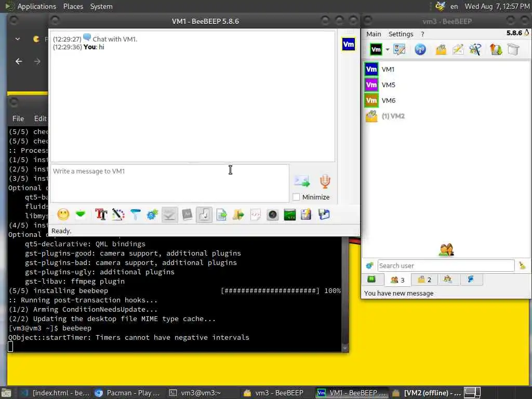The width and height of the screenshot is (532, 399).
Task: Open the Settings menu in vm3 BeeBEEP
Action: pyautogui.click(x=401, y=34)
